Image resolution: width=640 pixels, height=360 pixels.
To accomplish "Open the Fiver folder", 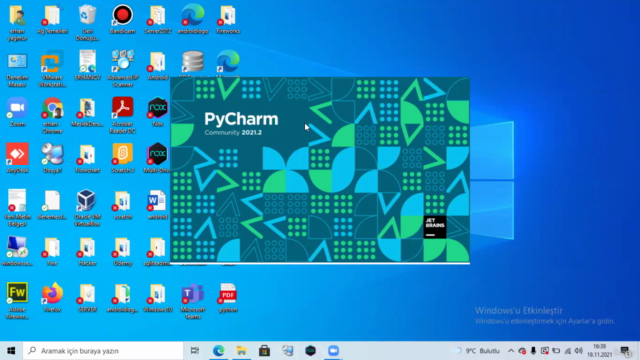I will [52, 251].
